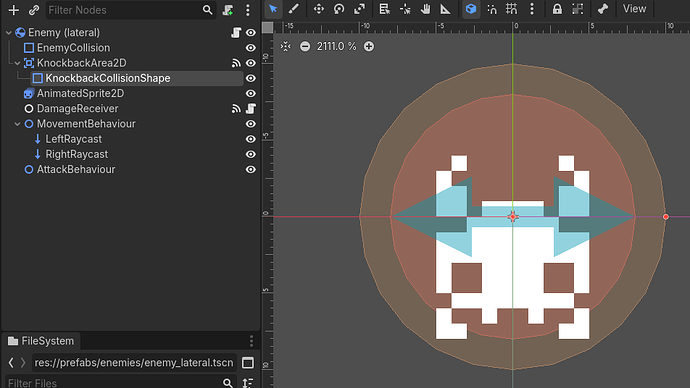Select the KnockbackArea2D node
The width and height of the screenshot is (690, 388).
point(81,63)
